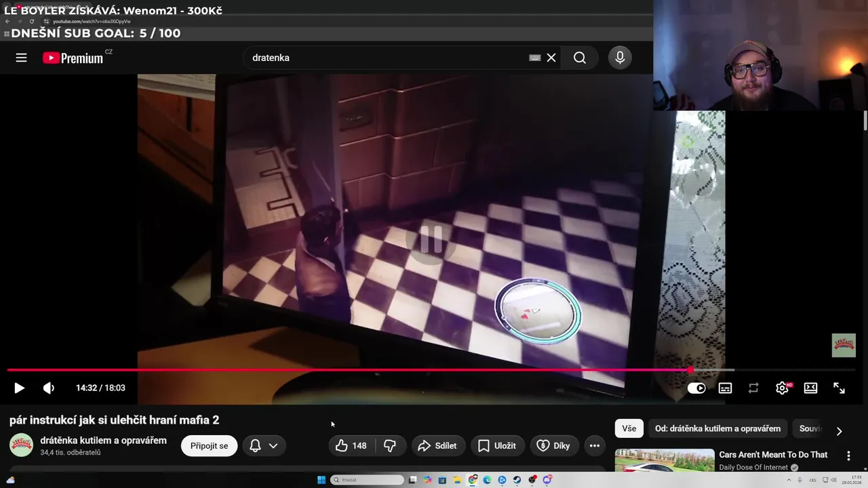This screenshot has width=868, height=488.
Task: Switch to theater mode
Action: point(810,388)
